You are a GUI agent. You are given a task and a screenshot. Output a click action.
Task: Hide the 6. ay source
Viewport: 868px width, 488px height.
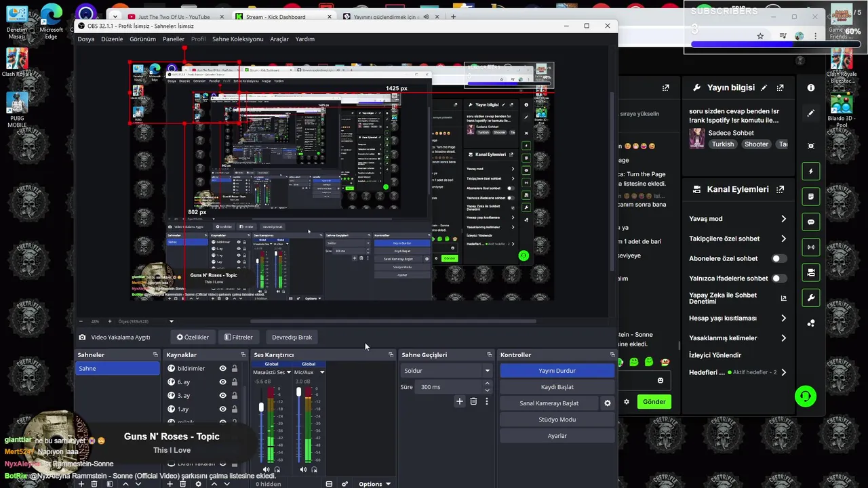point(222,382)
